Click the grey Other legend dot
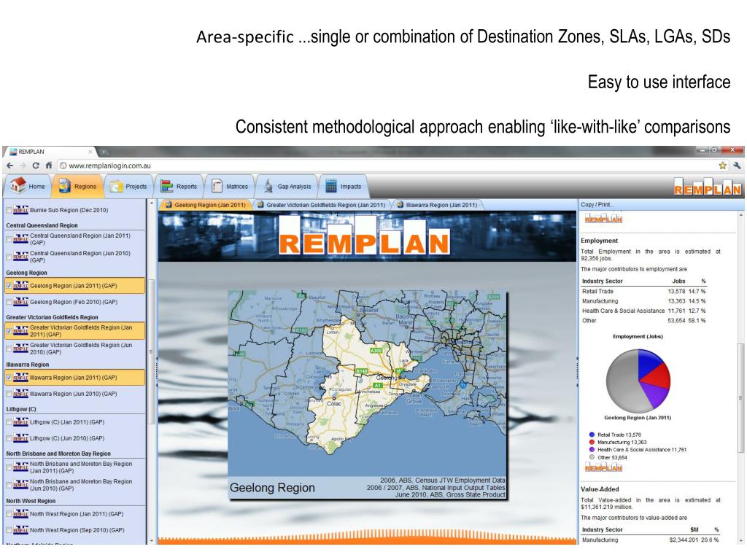This screenshot has width=747, height=560. click(x=592, y=457)
